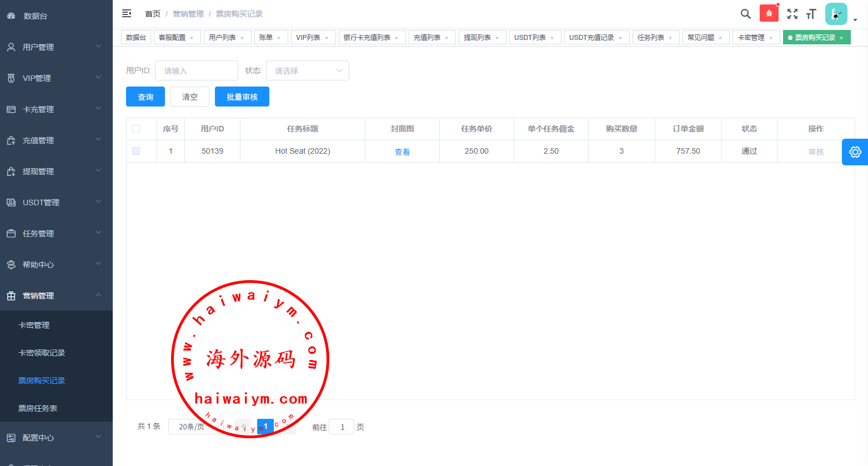Collapse the 营销管理 sidebar menu

(x=56, y=296)
